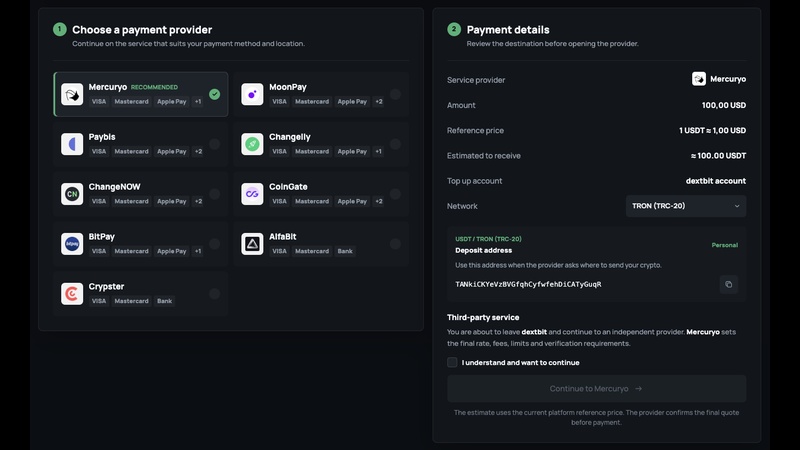This screenshot has height=450, width=800.
Task: Click the Apple Pay tag on MoonPay card
Action: (x=352, y=102)
